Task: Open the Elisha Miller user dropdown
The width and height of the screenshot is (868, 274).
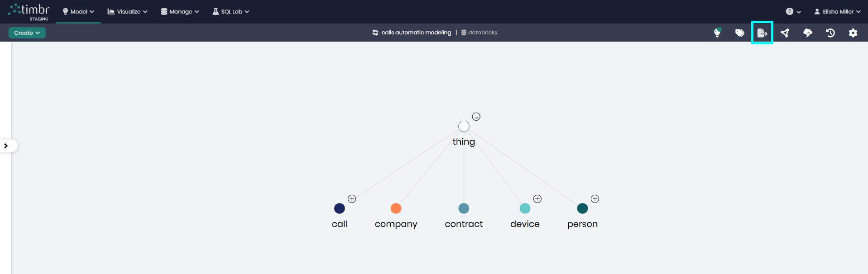Action: (x=837, y=12)
